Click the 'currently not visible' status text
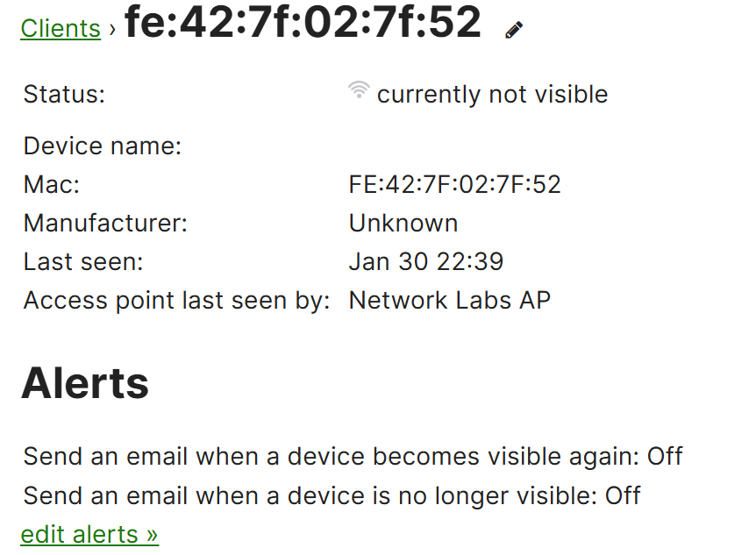Screen dimensions: 756x555 (492, 94)
